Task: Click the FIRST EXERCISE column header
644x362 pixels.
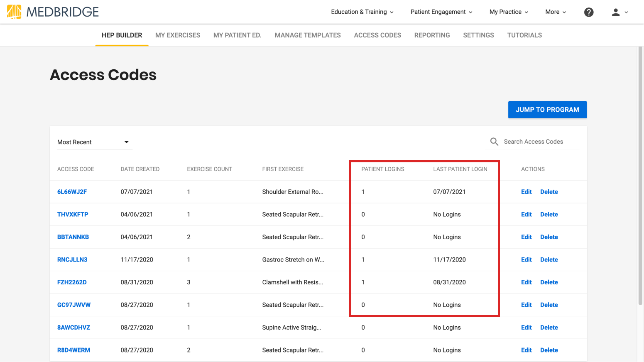Action: pos(283,169)
